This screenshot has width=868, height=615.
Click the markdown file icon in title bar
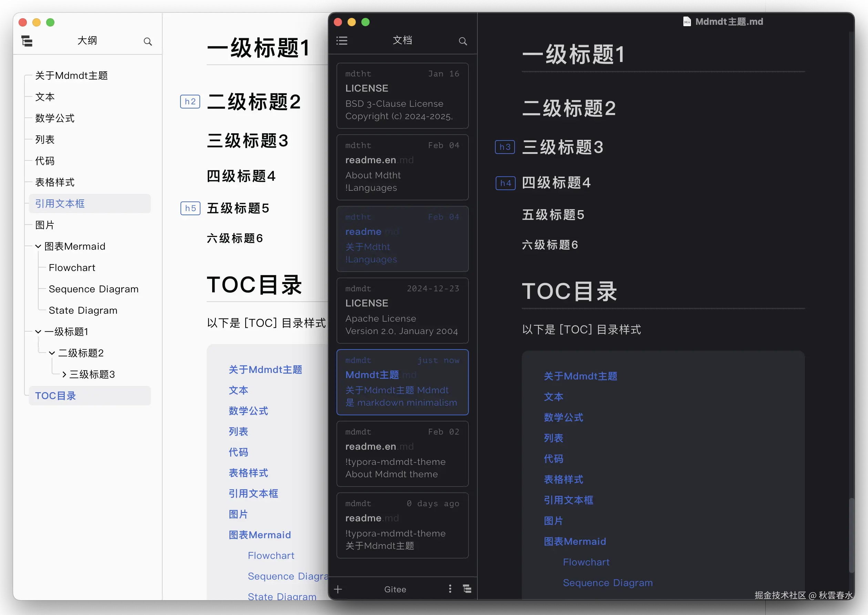687,22
